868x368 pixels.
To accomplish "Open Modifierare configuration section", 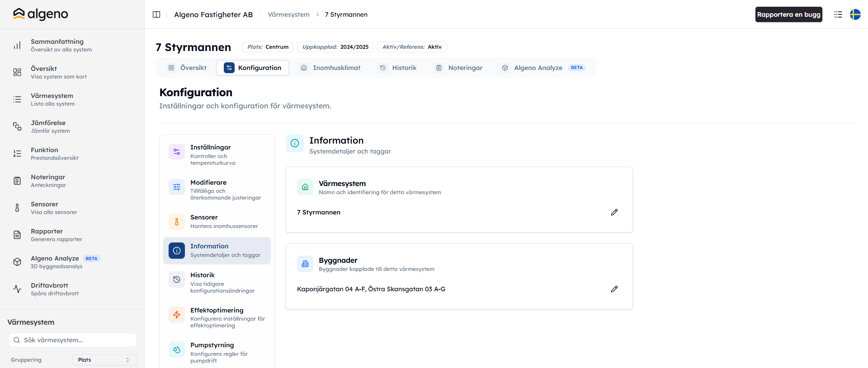I will click(217, 190).
